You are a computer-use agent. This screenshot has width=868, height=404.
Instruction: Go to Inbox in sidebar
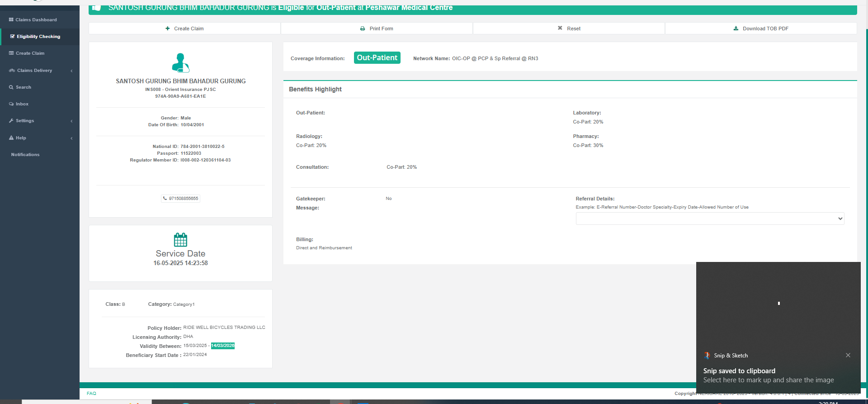pyautogui.click(x=22, y=104)
